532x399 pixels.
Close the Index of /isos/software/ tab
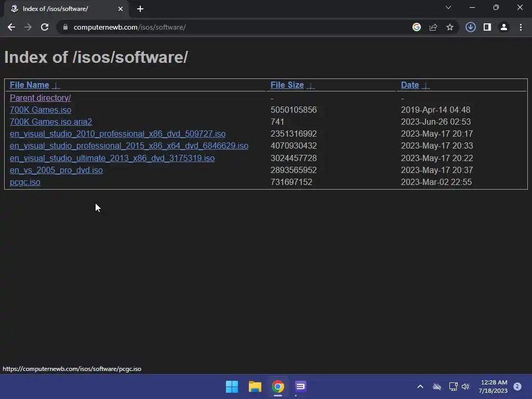point(121,9)
